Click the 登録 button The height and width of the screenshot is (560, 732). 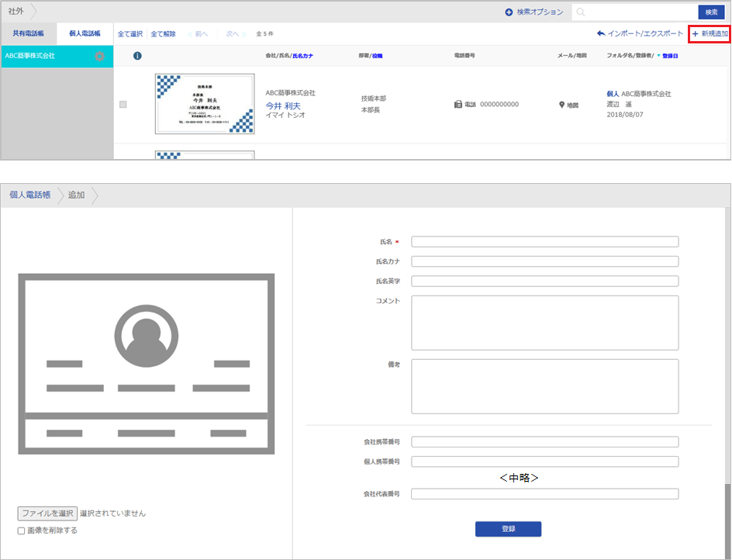509,529
